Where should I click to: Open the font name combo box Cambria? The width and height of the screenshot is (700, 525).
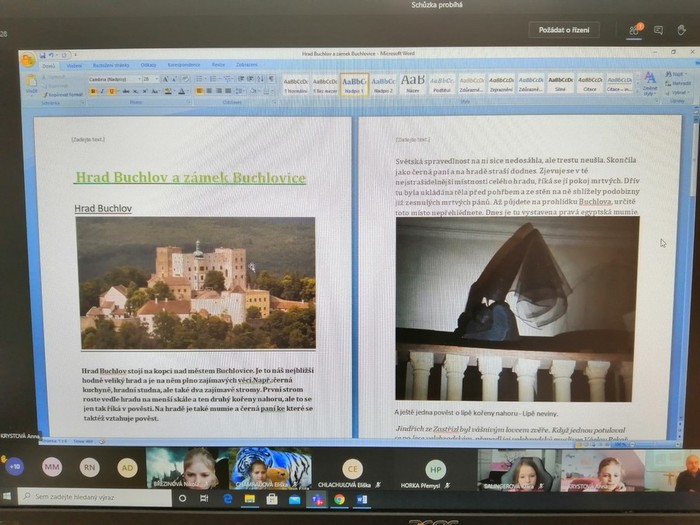tap(114, 79)
